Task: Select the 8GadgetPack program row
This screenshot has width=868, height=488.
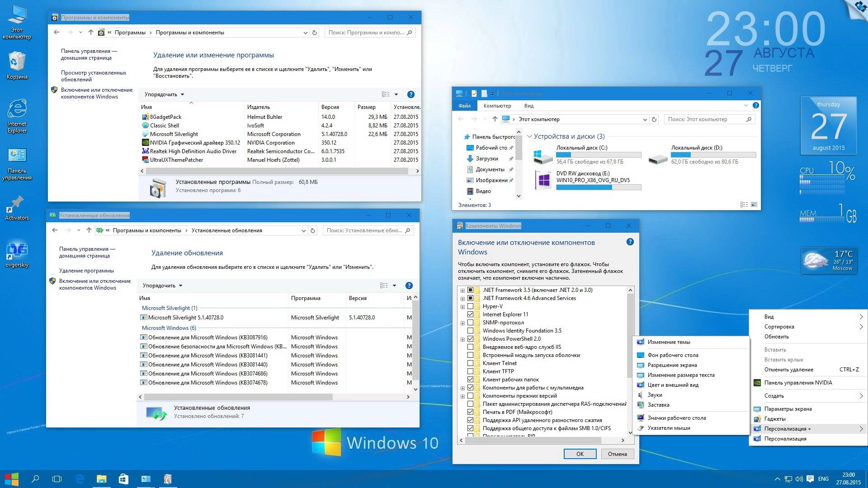Action: coord(279,117)
